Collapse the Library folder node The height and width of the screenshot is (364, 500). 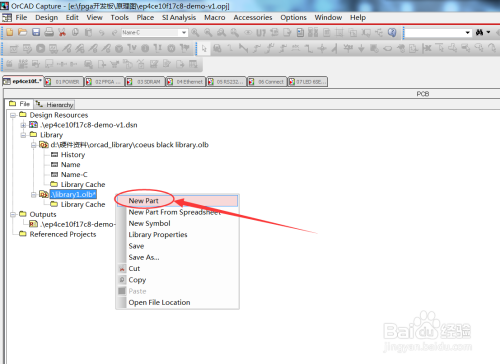[x=23, y=135]
